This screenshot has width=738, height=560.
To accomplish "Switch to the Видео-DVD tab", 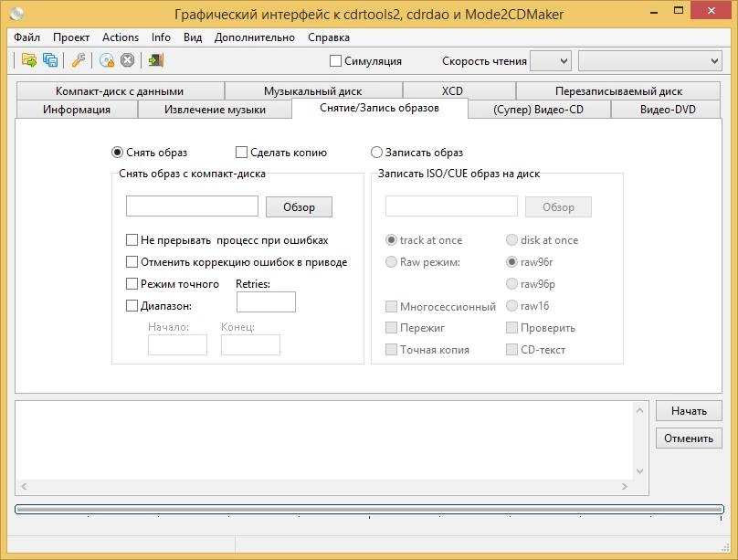I will [x=668, y=110].
